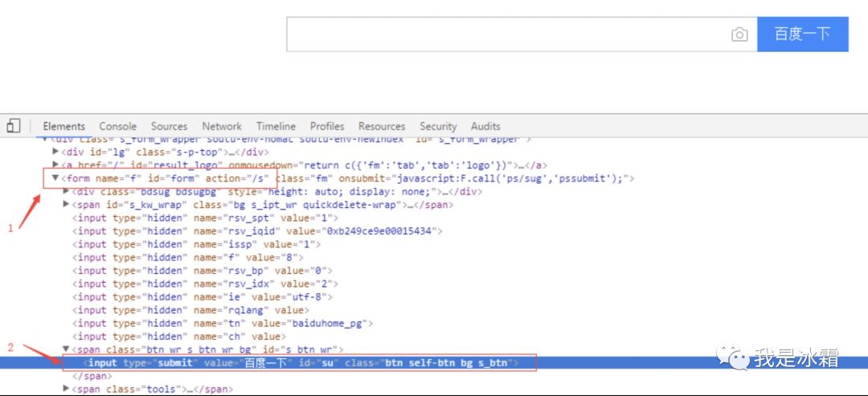Viewport: 868px width, 396px height.
Task: Click the 百度一下 search button
Action: pos(803,35)
